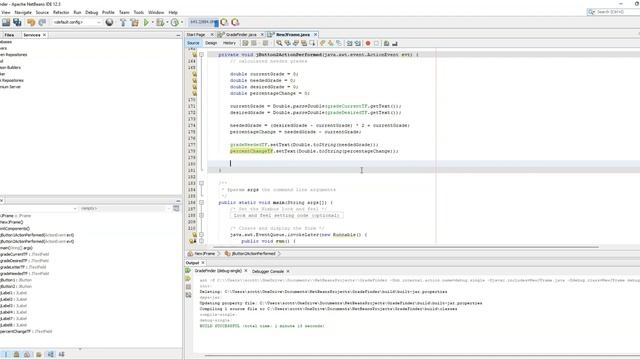Screen dimensions: 640x360
Task: Click the Last Edit icon after History
Action: coord(245,43)
